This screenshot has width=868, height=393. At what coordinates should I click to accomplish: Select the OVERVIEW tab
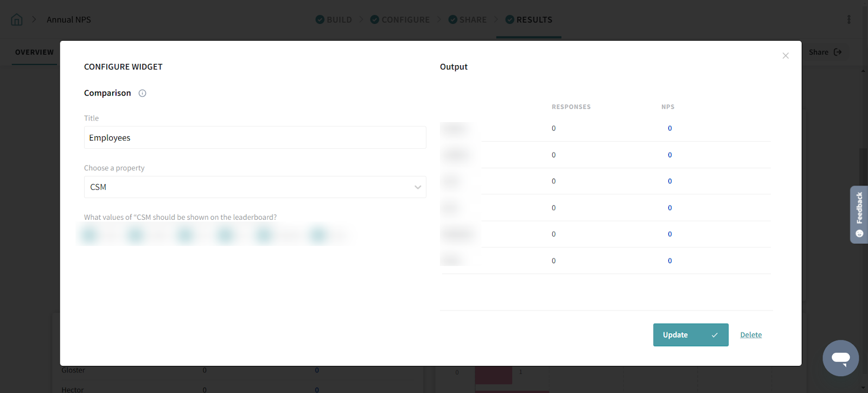coord(34,52)
